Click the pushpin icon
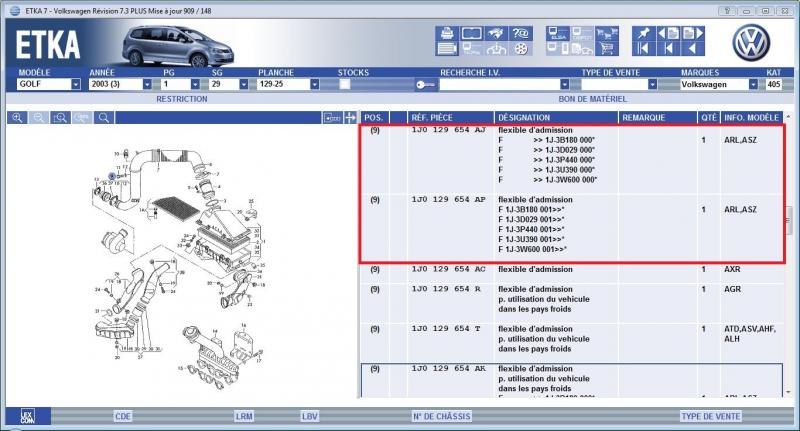Viewport: 800px width, 431px height. (644, 34)
